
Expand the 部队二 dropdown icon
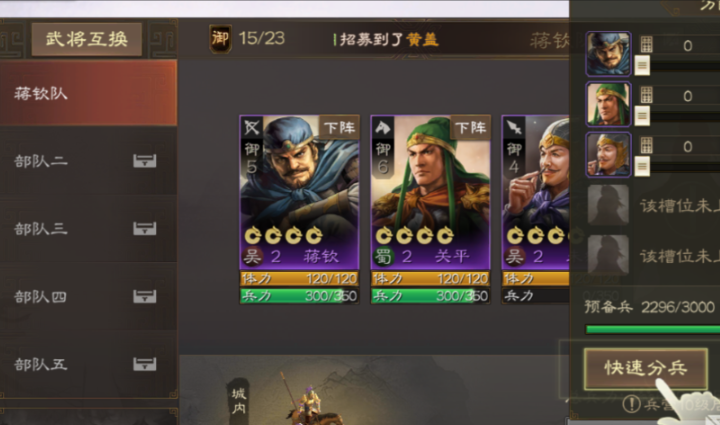click(145, 161)
